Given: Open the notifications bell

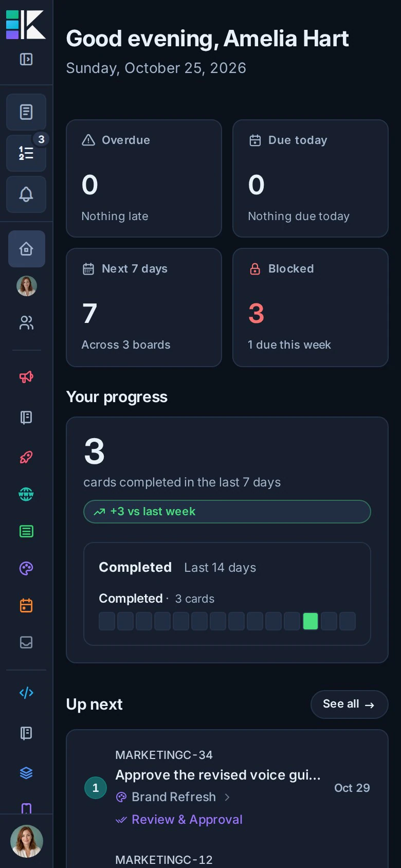Looking at the screenshot, I should (x=26, y=194).
